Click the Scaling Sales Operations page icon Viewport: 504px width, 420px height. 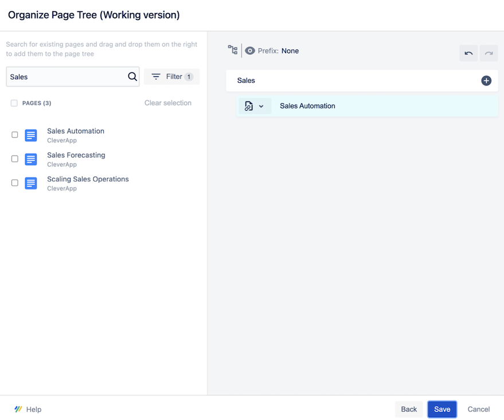31,184
